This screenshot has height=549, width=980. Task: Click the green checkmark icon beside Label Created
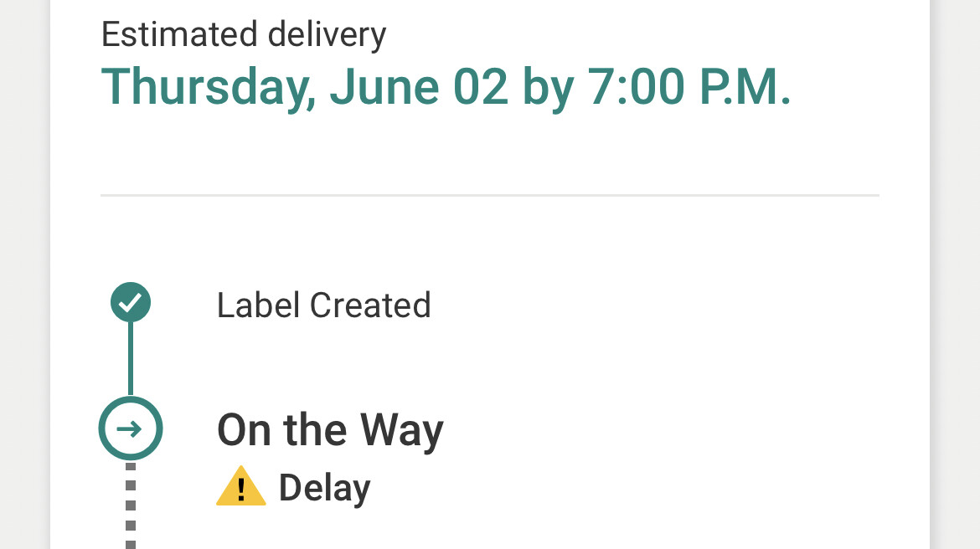pos(131,303)
